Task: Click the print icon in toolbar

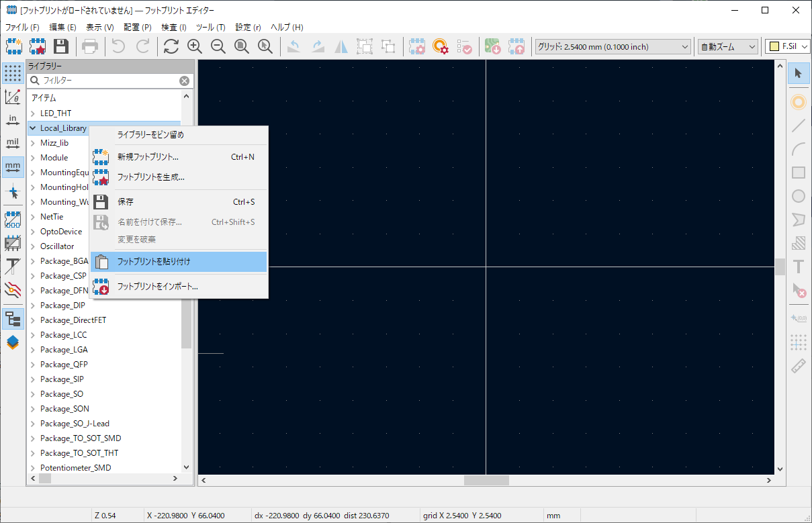Action: click(x=90, y=46)
